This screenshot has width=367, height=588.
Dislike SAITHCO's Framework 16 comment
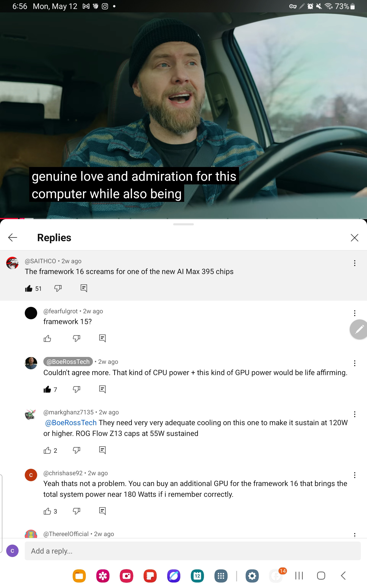click(x=58, y=288)
